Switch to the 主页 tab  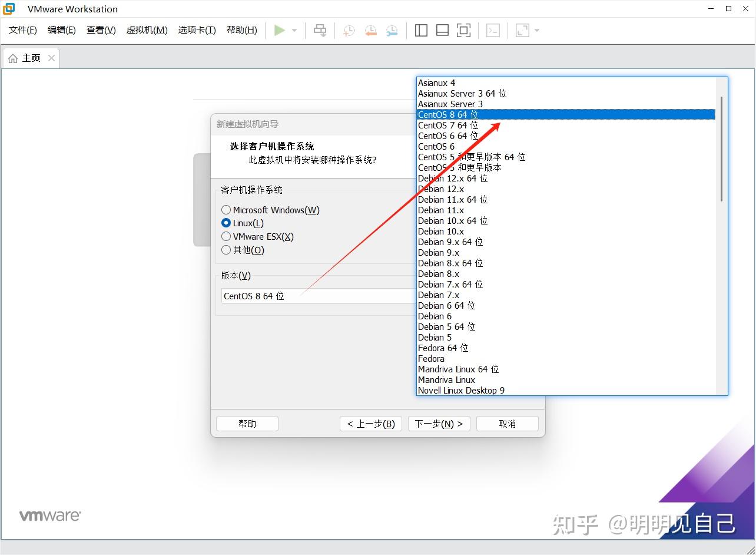click(30, 58)
